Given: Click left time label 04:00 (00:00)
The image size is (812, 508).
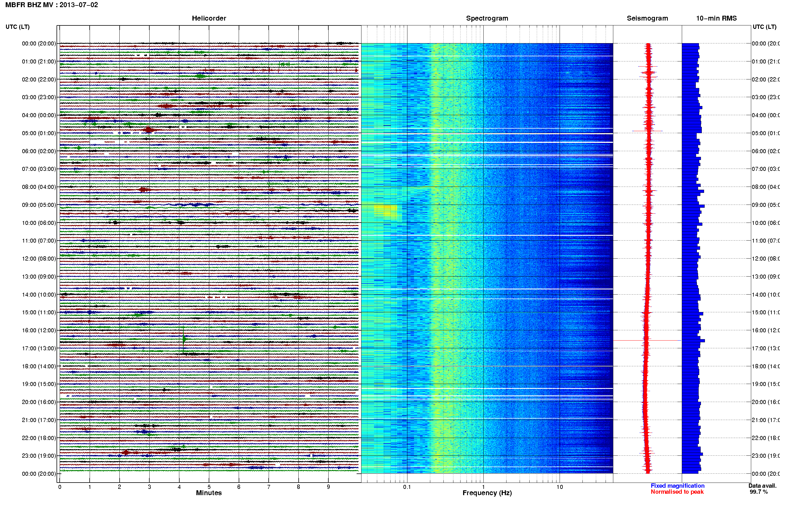Looking at the screenshot, I should tap(39, 115).
